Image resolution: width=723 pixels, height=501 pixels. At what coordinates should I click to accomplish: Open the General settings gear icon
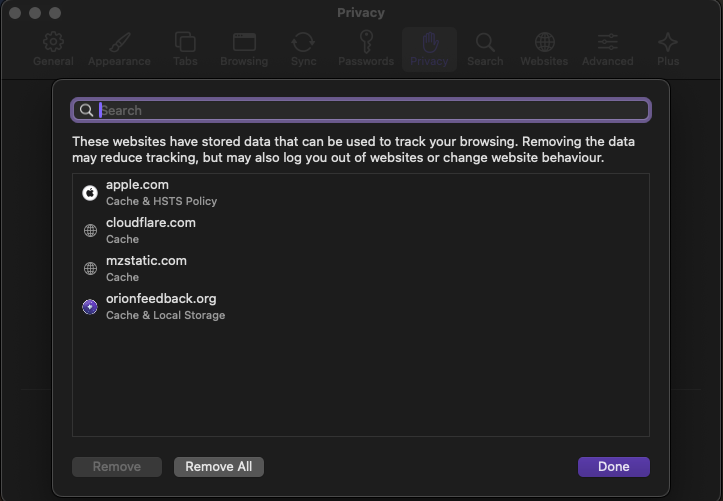[x=53, y=43]
